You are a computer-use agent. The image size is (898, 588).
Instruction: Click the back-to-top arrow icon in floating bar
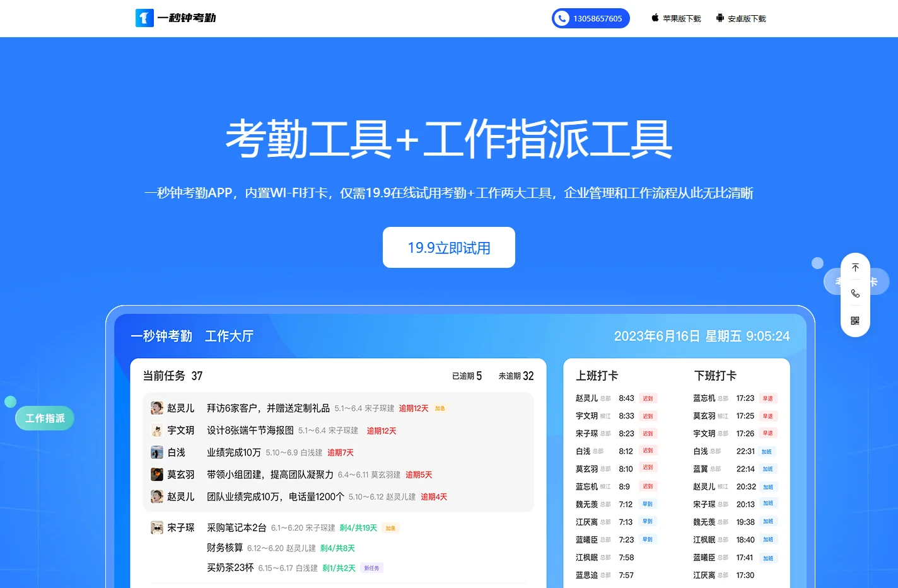tap(855, 268)
